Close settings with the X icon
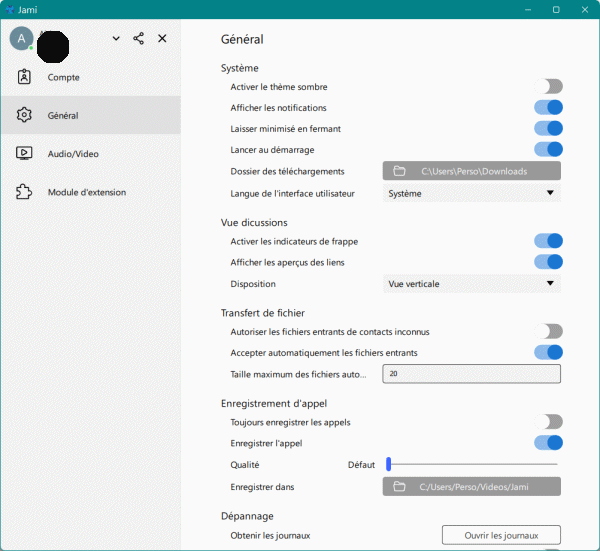 coord(162,39)
